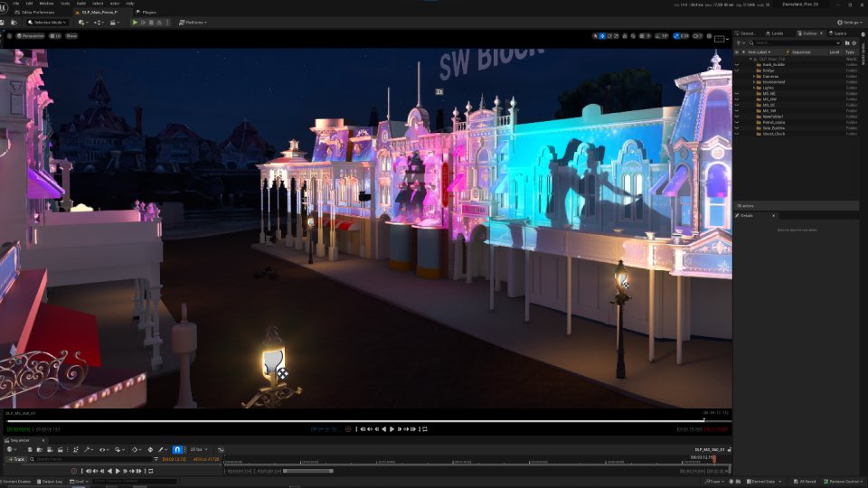Click Sequencer Play Reverse button
Image resolution: width=868 pixels, height=488 pixels.
[109, 472]
